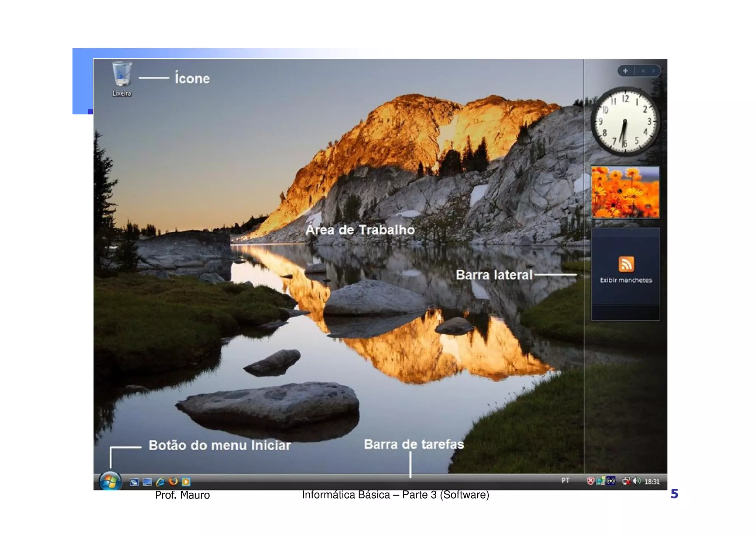The image size is (756, 534).
Task: Click the Windows Start menu orb
Action: [x=110, y=481]
